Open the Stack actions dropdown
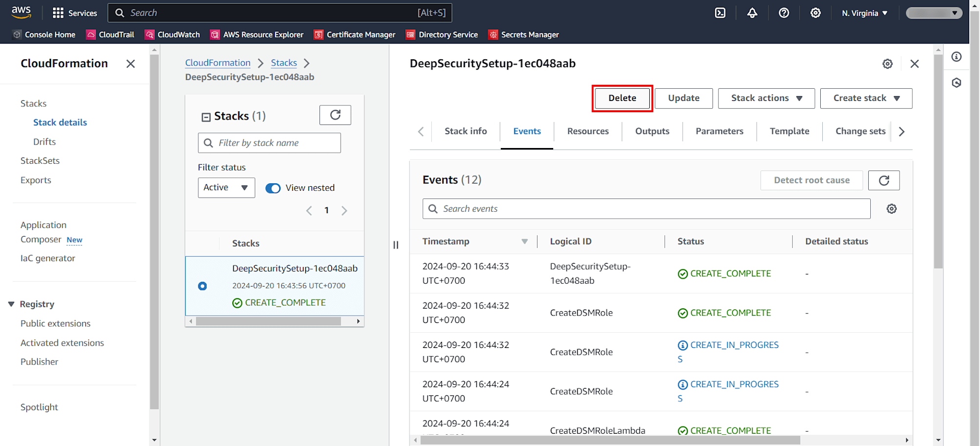Image resolution: width=980 pixels, height=446 pixels. (x=766, y=99)
